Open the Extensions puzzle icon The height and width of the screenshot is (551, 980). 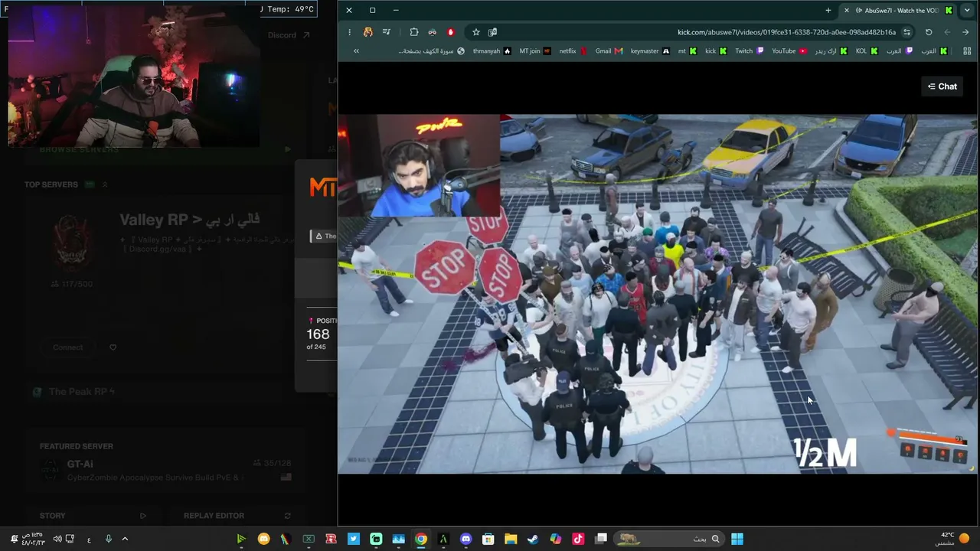click(414, 32)
